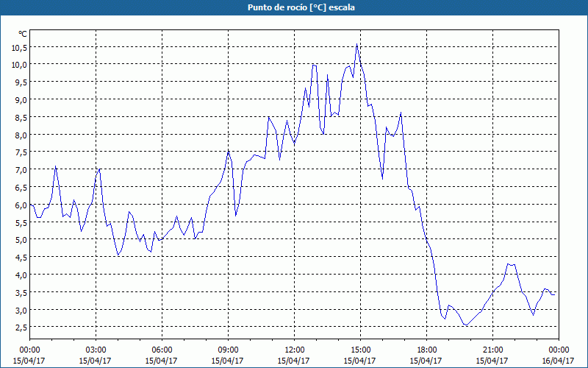This screenshot has width=588, height=368.
Task: Select the 6,5 y-axis label
Action: pos(22,188)
